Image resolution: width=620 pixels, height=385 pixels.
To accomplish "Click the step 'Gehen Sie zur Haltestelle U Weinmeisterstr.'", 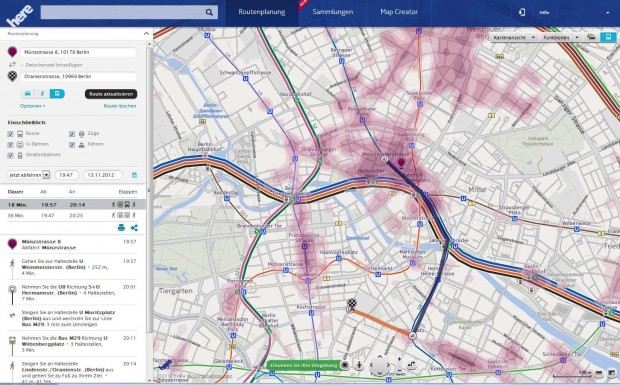I will pyautogui.click(x=72, y=267).
